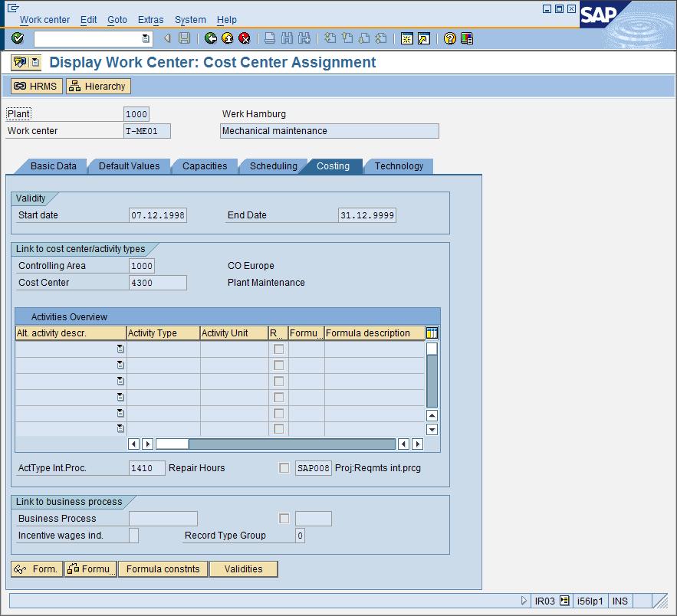Toggle the R... checkbox in second table row

coord(279,365)
